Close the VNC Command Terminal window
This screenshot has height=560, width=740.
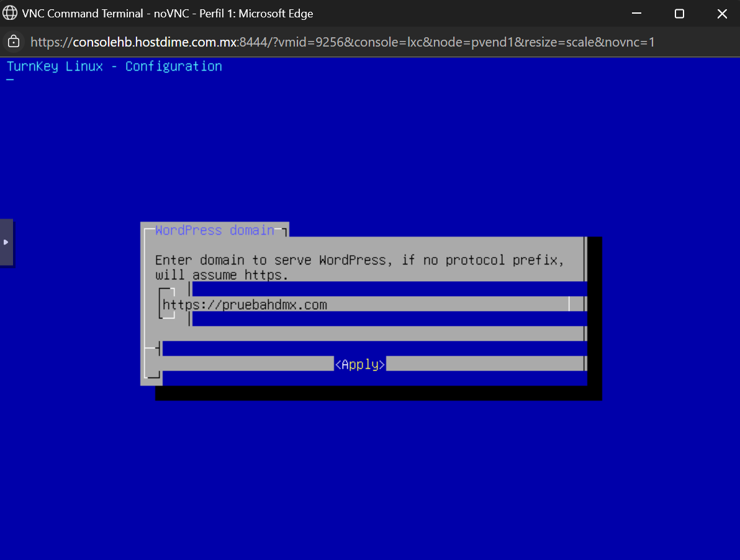click(722, 13)
